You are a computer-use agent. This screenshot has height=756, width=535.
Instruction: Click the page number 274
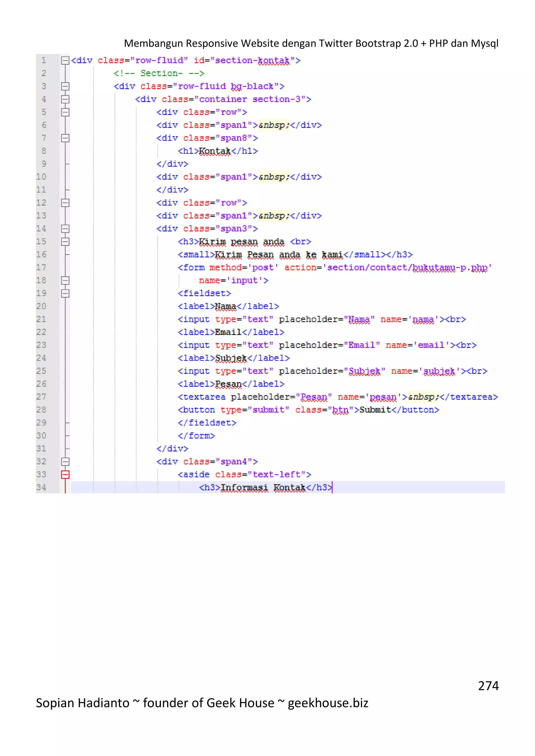click(x=488, y=686)
